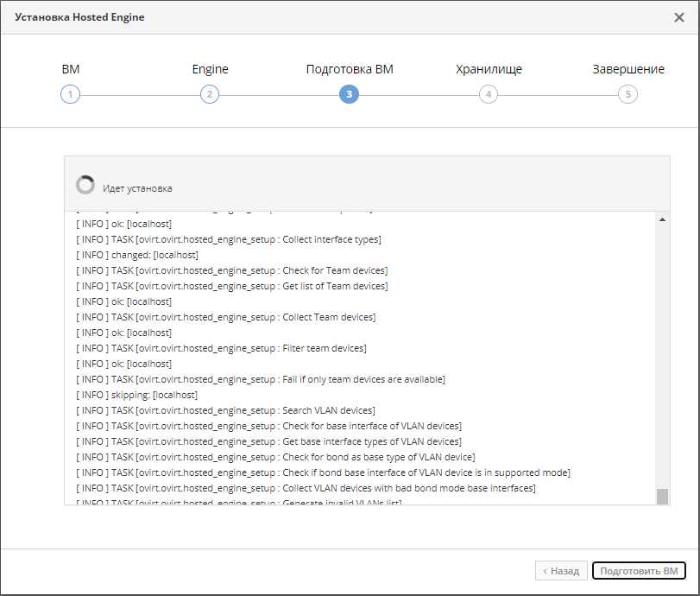Click the installation progress spinner

point(85,185)
